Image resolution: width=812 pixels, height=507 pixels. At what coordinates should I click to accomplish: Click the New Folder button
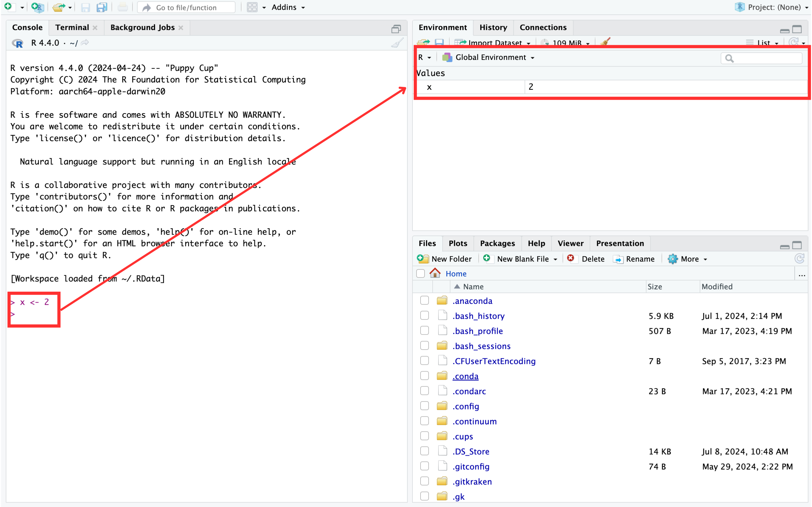pyautogui.click(x=444, y=259)
